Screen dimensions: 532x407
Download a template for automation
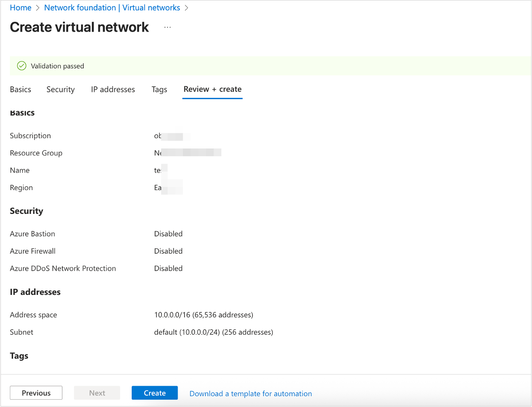(x=250, y=394)
